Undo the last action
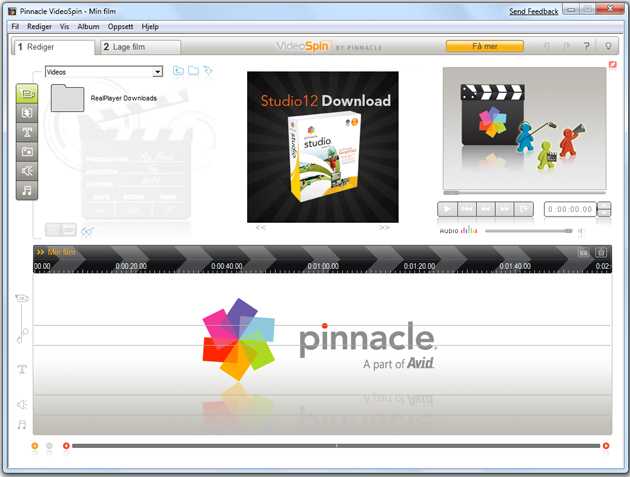630x477 pixels. pos(546,46)
